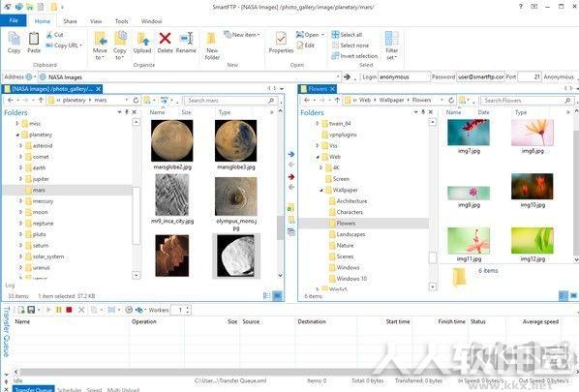Collapse the Web folder node
This screenshot has width=579, height=392.
[318, 157]
